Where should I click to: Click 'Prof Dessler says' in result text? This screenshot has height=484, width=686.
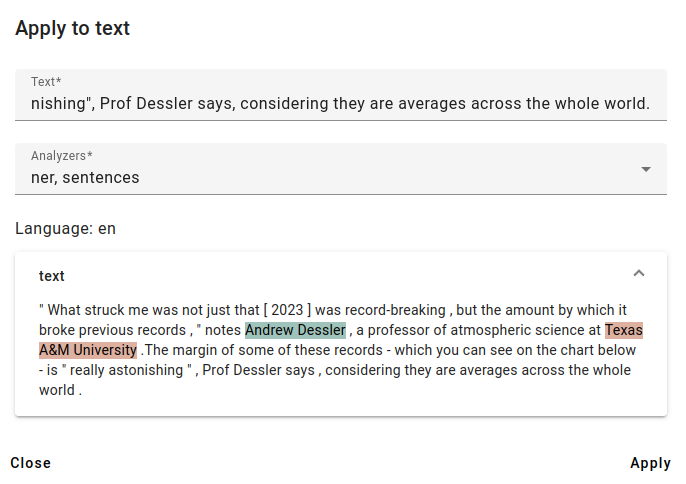259,370
